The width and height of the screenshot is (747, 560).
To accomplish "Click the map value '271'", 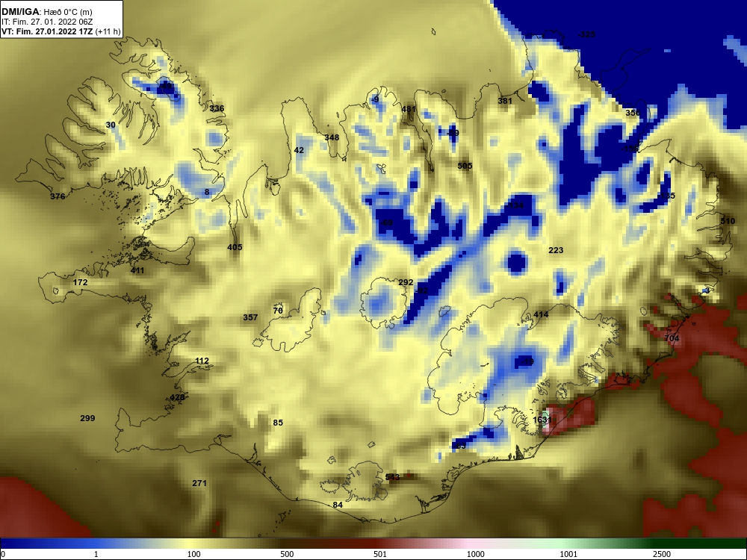I will [199, 483].
